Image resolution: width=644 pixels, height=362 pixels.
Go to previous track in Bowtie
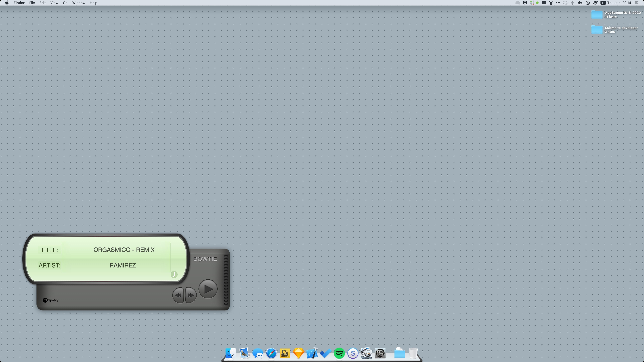(178, 295)
